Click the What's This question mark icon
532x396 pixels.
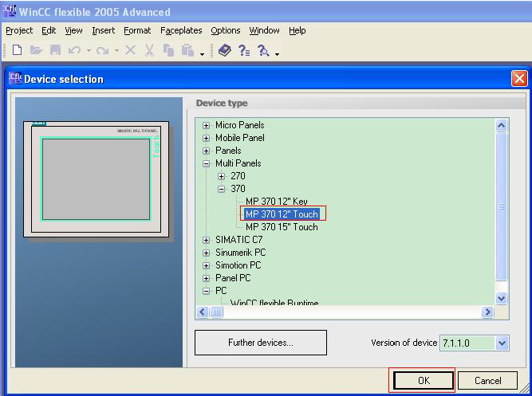[244, 50]
